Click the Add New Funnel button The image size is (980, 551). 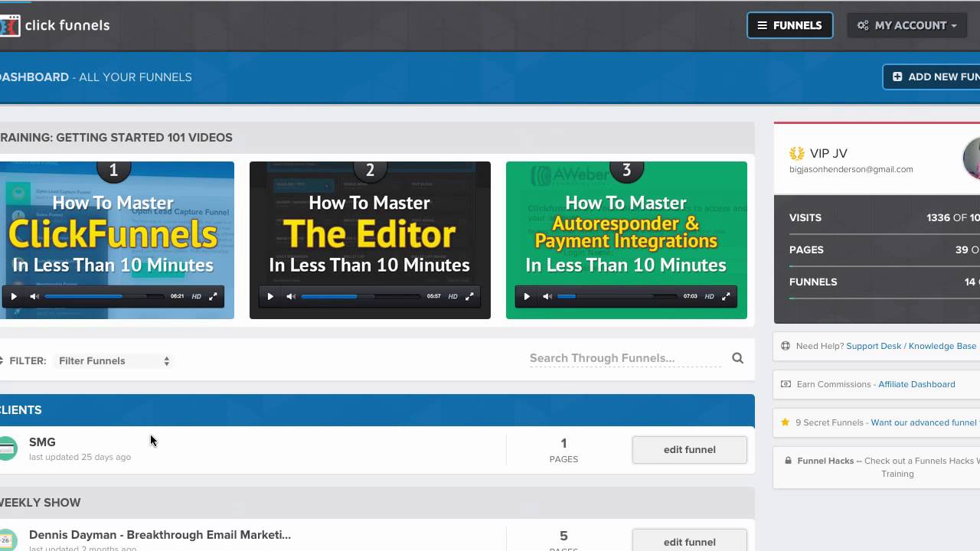tap(933, 77)
